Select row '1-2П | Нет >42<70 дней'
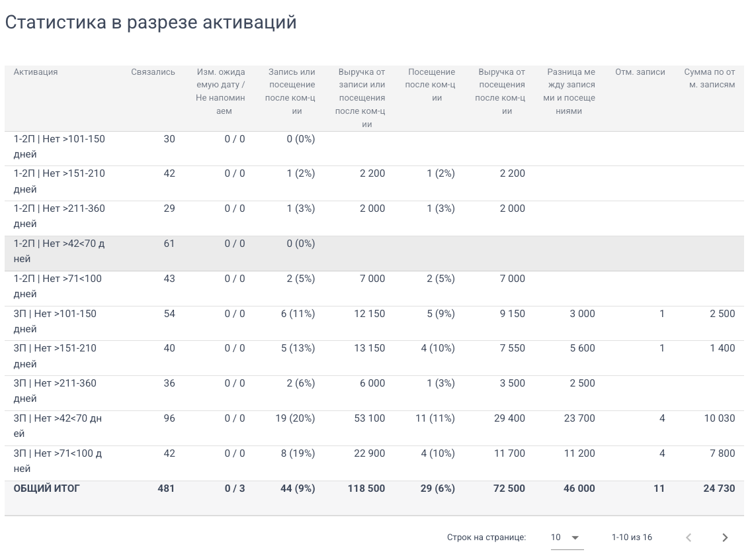 pos(374,254)
